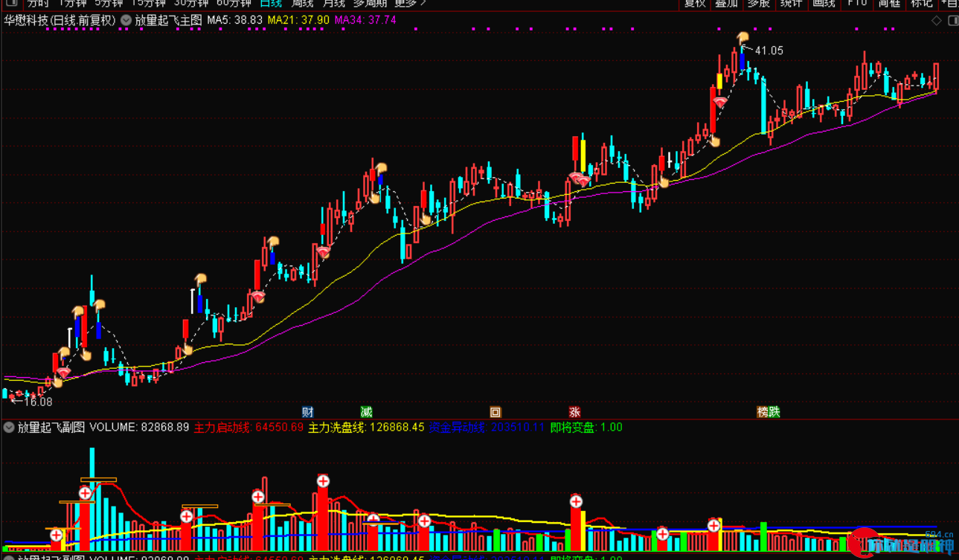Open the 画线 drawing tools button

(x=824, y=4)
